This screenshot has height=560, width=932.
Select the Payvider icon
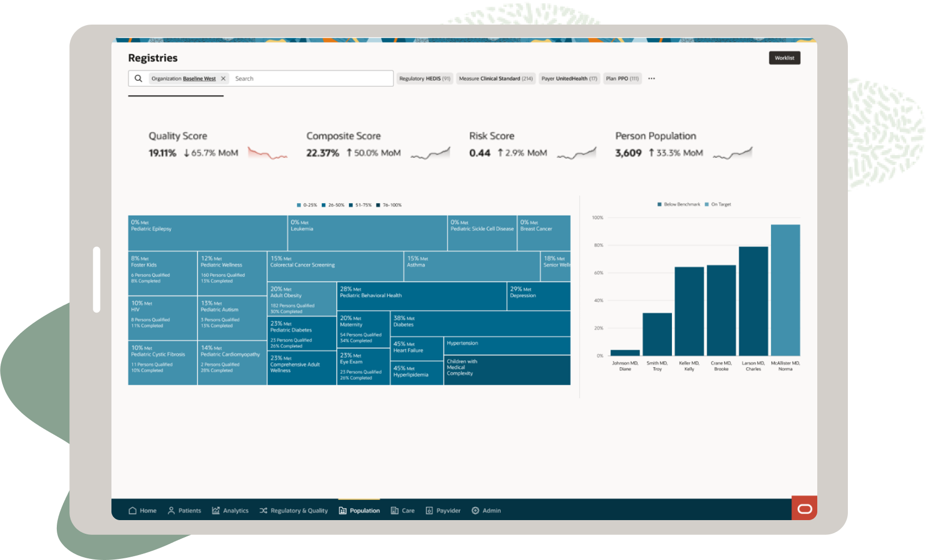(428, 510)
